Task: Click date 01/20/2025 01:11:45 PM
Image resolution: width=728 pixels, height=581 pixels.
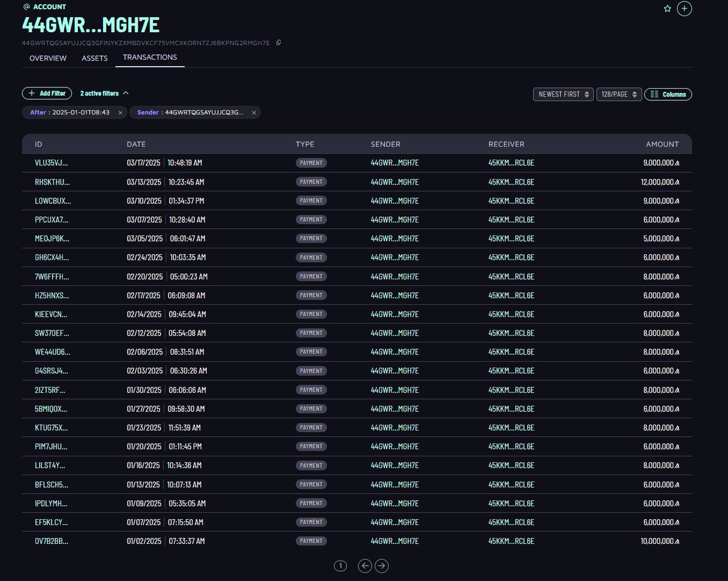Action: [164, 446]
